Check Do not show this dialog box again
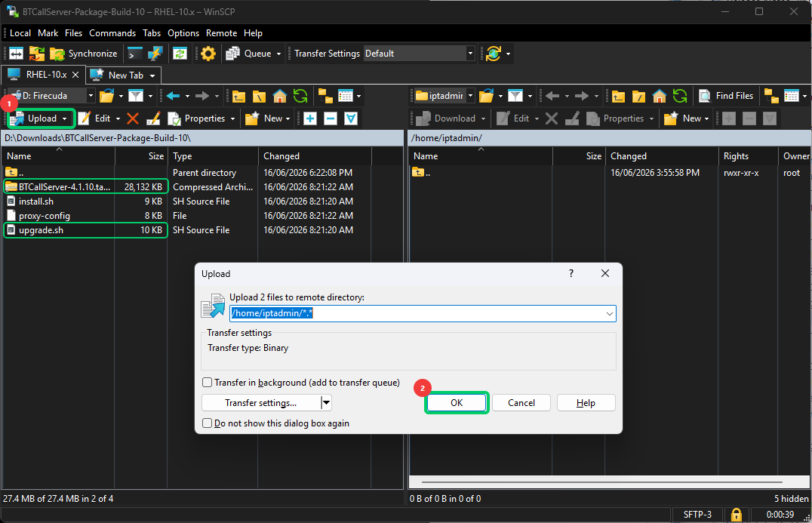The height and width of the screenshot is (523, 812). 207,423
